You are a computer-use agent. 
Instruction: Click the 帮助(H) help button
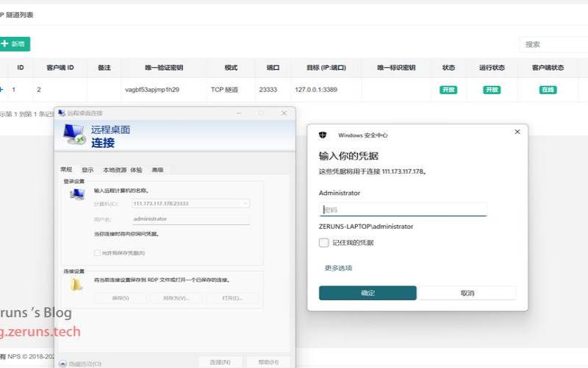[268, 362]
